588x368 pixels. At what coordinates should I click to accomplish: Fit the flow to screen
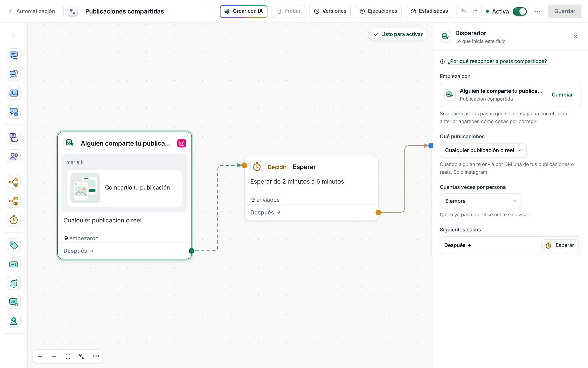tap(68, 356)
